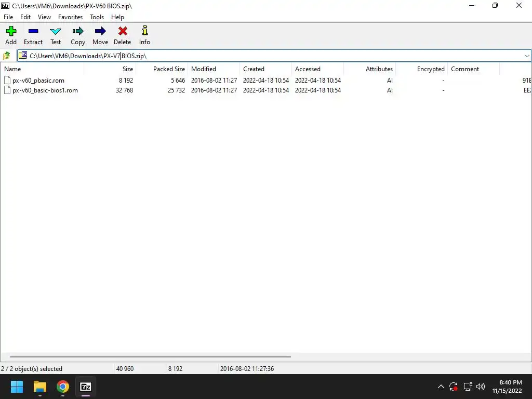This screenshot has height=399, width=532.
Task: Open the Windows Start menu
Action: (17, 387)
